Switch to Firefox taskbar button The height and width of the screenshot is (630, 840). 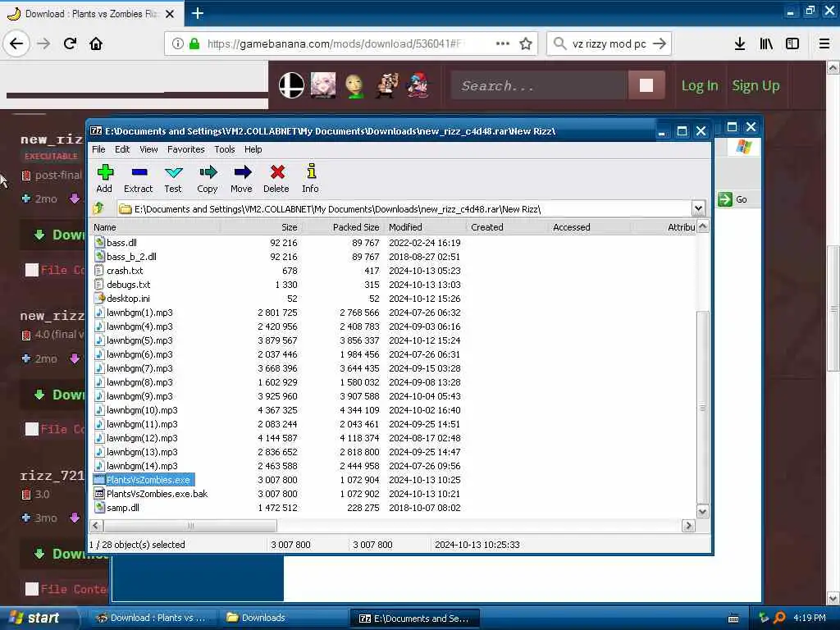[152, 618]
